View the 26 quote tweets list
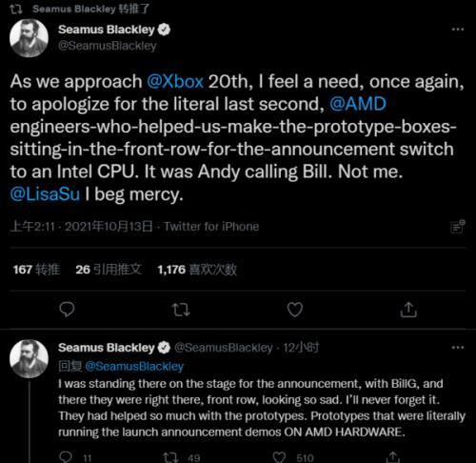The width and height of the screenshot is (476, 463). click(x=109, y=270)
